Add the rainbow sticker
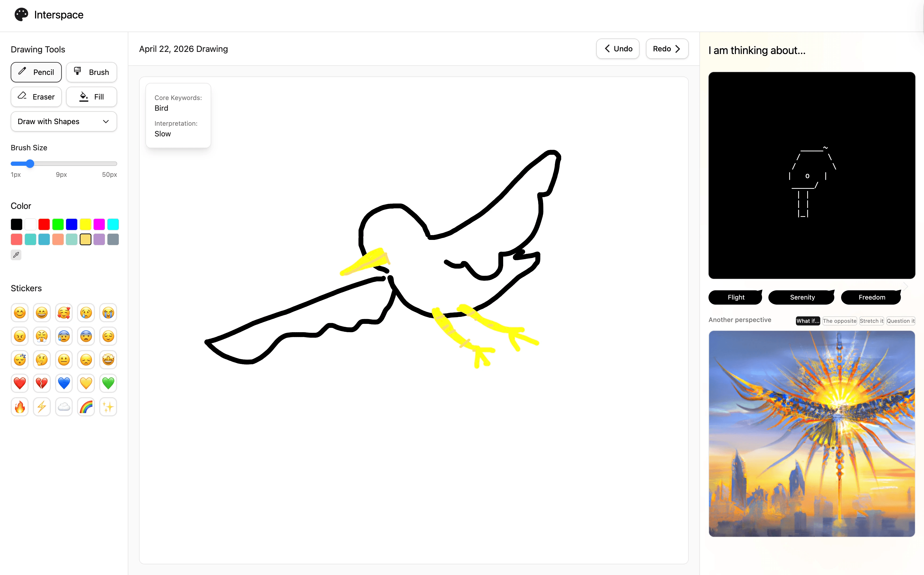Image resolution: width=924 pixels, height=575 pixels. click(x=86, y=407)
